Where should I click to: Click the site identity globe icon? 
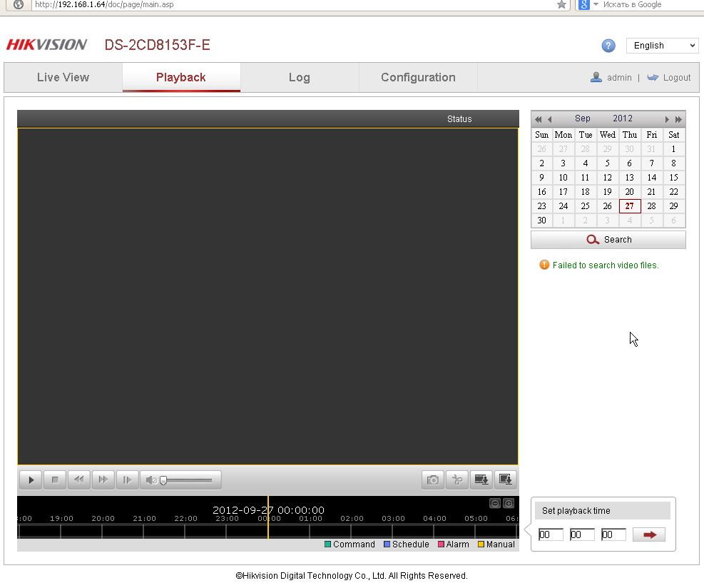tap(19, 4)
